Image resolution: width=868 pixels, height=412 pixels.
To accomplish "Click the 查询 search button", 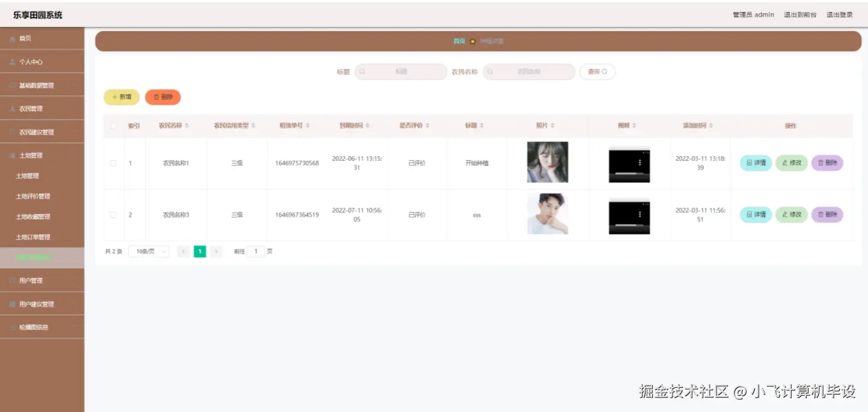I will (598, 71).
